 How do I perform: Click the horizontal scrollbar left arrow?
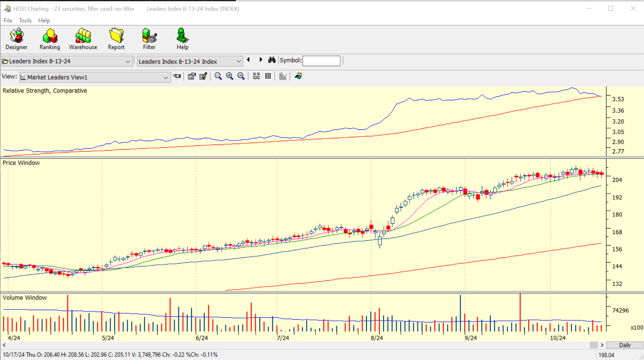click(x=4, y=345)
